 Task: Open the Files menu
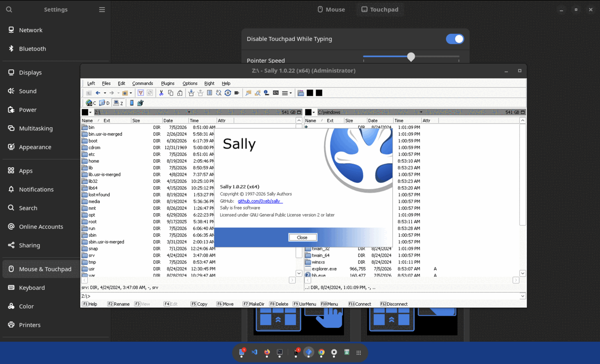106,83
